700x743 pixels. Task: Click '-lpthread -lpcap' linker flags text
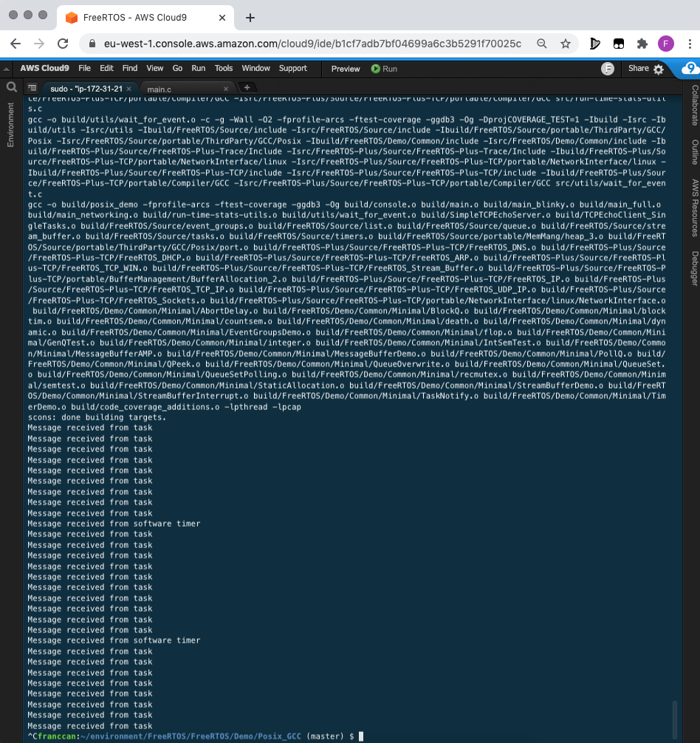tap(263, 407)
